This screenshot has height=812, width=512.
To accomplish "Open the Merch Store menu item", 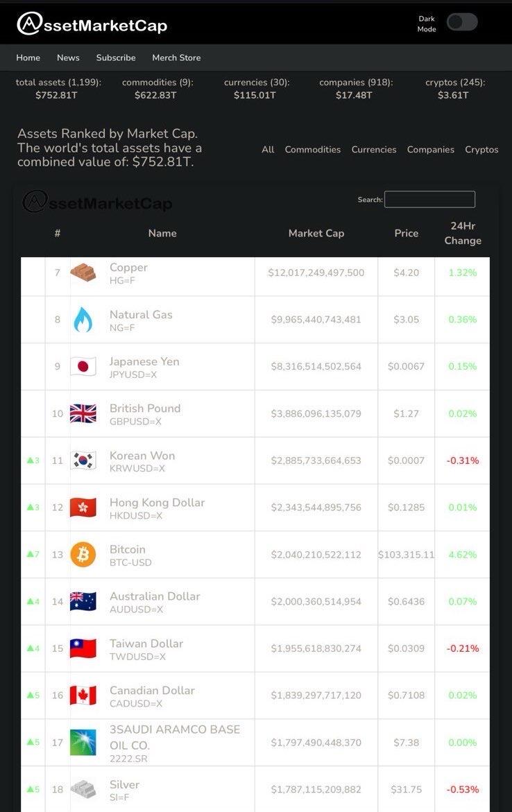I will tap(176, 58).
